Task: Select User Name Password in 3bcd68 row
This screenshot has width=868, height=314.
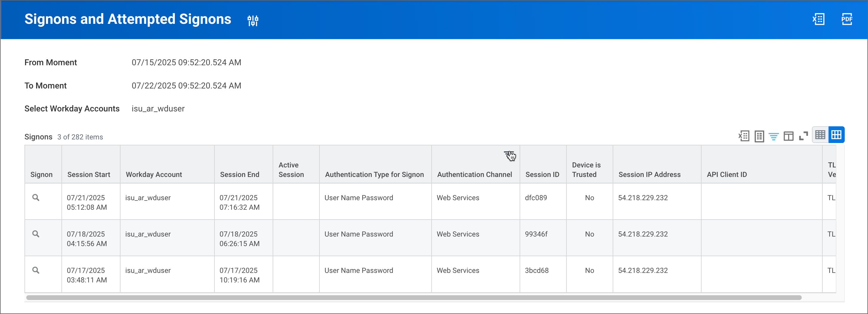Action: tap(359, 270)
